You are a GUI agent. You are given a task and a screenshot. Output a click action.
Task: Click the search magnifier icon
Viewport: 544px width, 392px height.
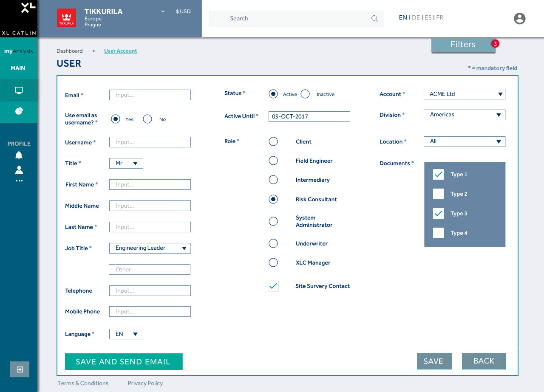pyautogui.click(x=374, y=19)
